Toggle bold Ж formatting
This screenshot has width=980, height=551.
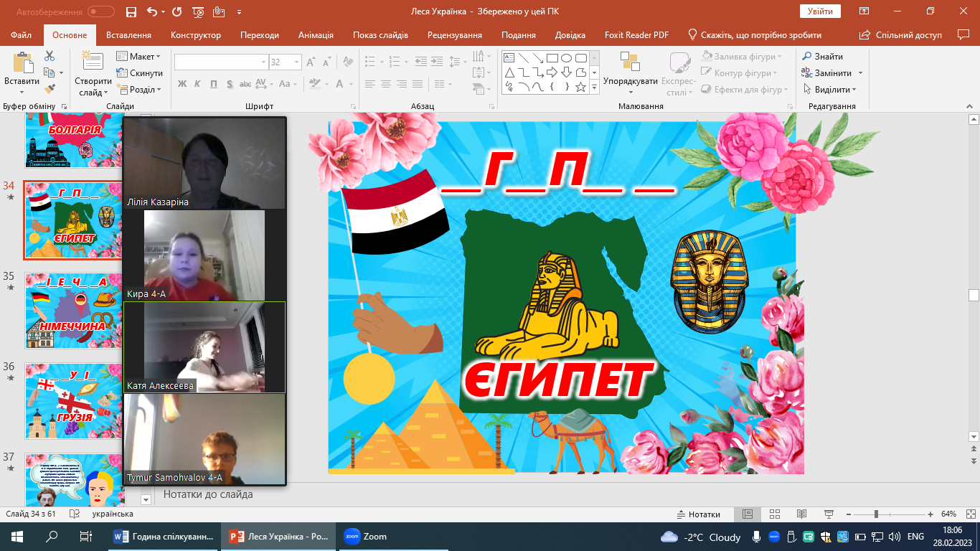(x=182, y=84)
